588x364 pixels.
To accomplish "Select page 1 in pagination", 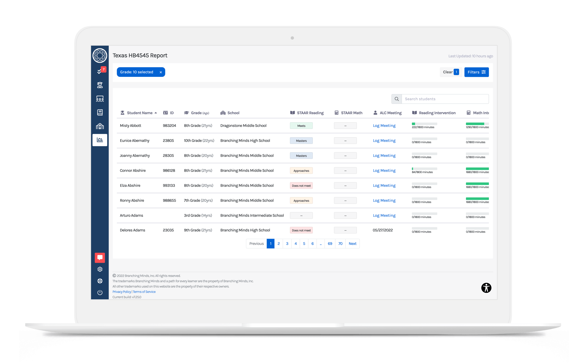I will click(270, 244).
